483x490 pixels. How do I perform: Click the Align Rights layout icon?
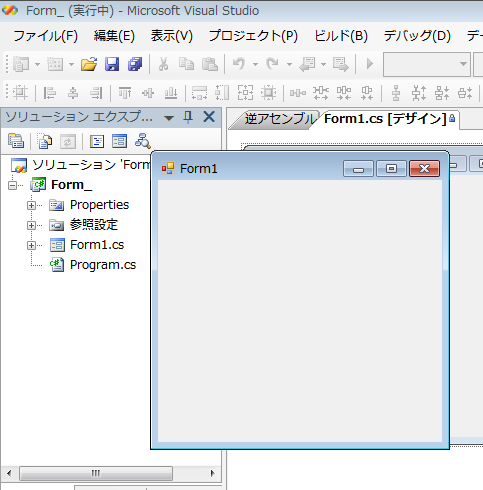coord(96,93)
